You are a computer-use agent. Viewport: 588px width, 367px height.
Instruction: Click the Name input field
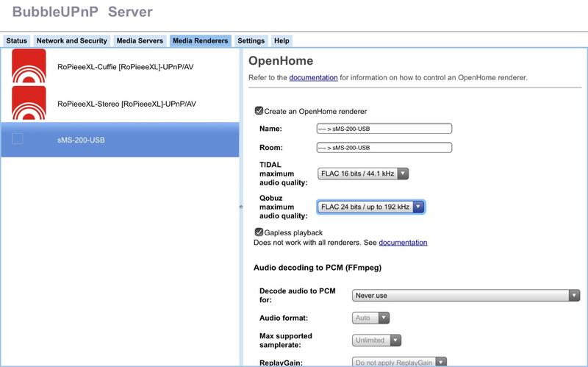[383, 129]
